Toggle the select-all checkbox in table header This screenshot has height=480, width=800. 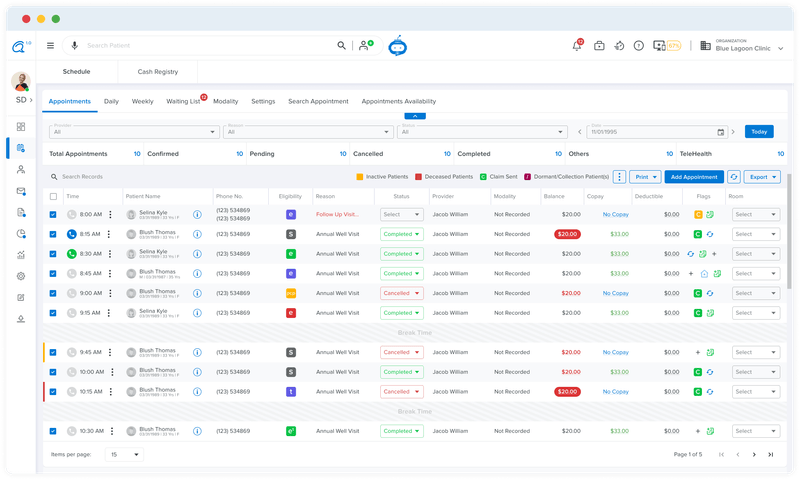pos(54,196)
